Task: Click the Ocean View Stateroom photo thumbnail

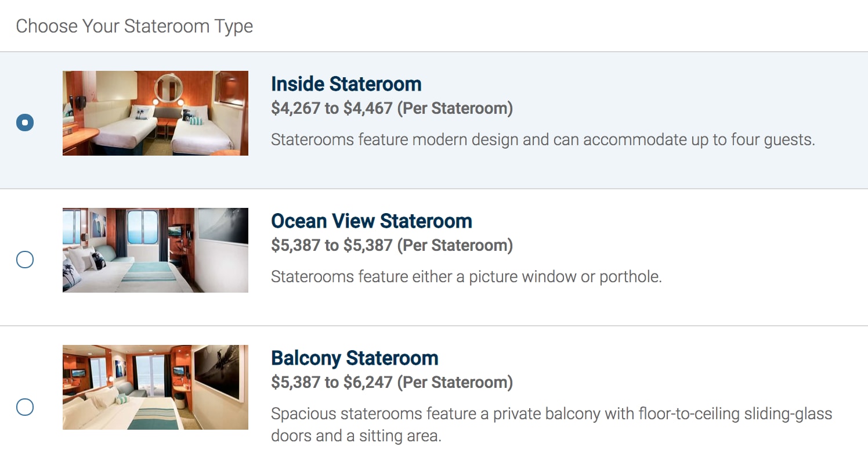Action: pyautogui.click(x=155, y=250)
